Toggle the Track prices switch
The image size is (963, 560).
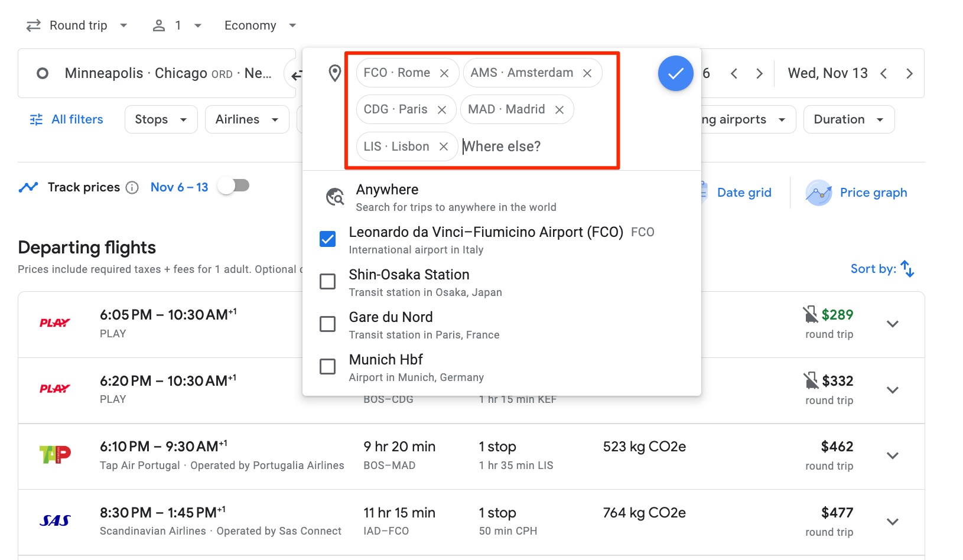[233, 185]
